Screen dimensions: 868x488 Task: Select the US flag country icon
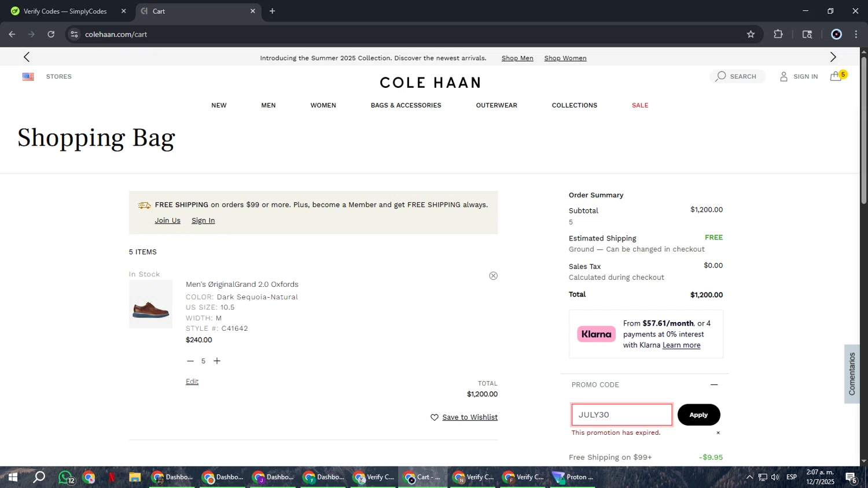[x=28, y=76]
